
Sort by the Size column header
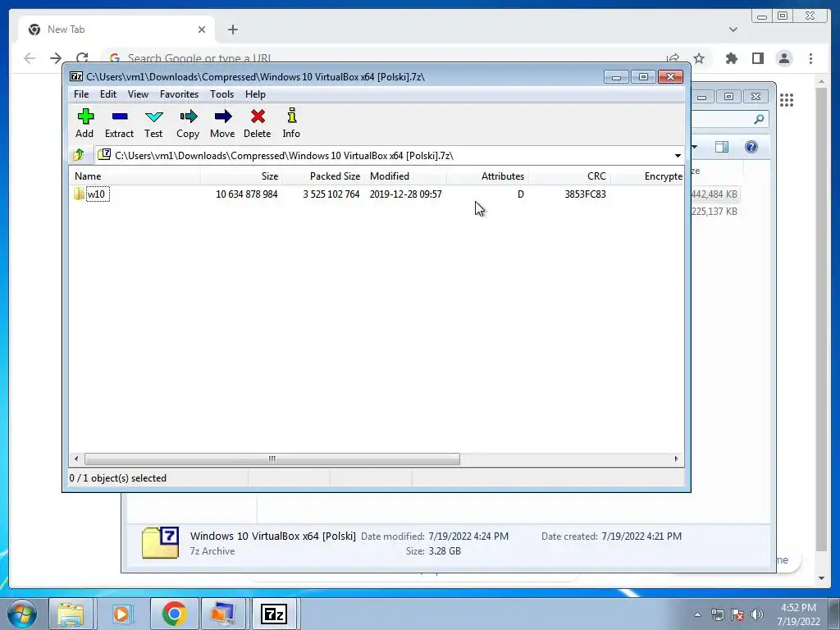pyautogui.click(x=242, y=176)
